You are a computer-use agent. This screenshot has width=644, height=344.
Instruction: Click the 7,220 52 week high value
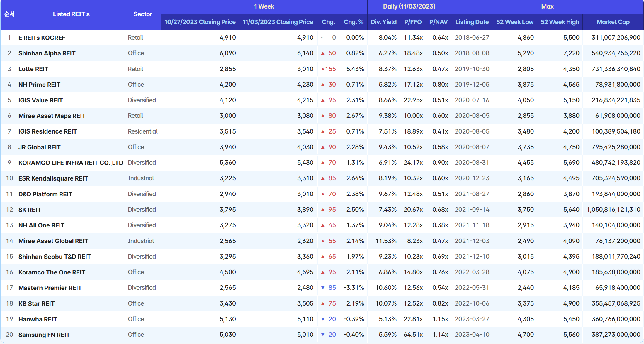coord(571,53)
